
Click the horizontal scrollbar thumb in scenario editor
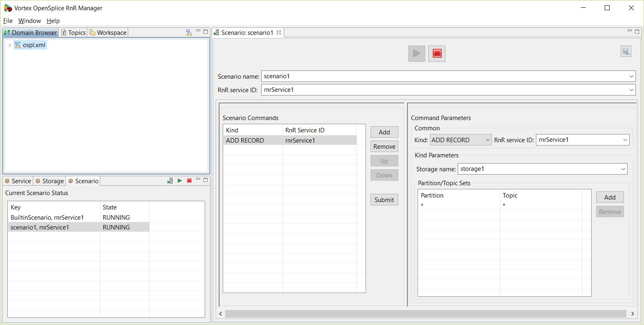(426, 314)
